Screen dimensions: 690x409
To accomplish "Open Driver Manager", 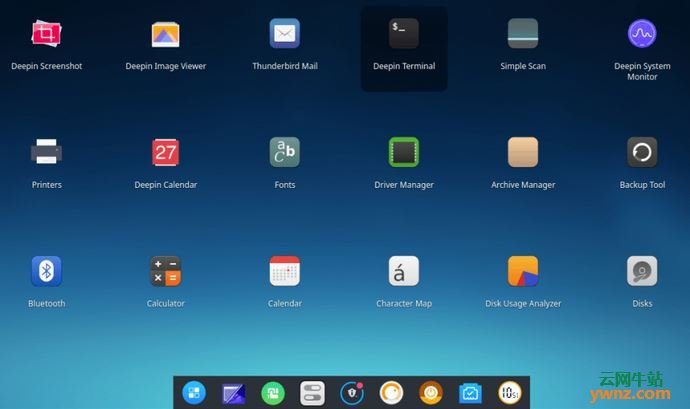I will [x=404, y=152].
